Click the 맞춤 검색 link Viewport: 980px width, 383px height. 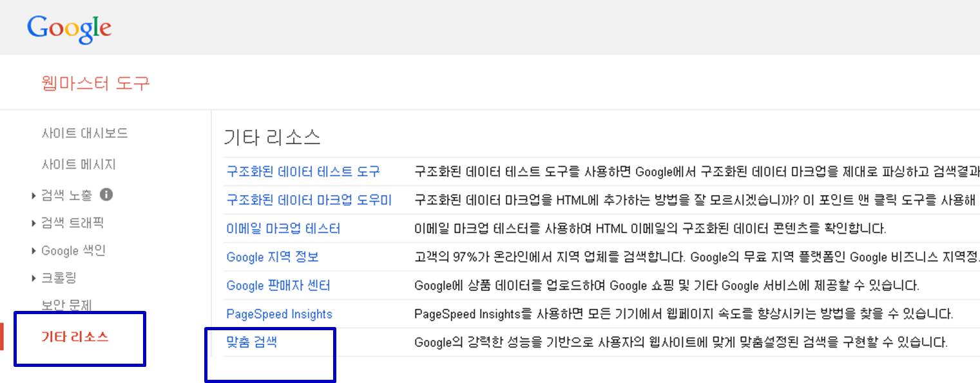(251, 342)
